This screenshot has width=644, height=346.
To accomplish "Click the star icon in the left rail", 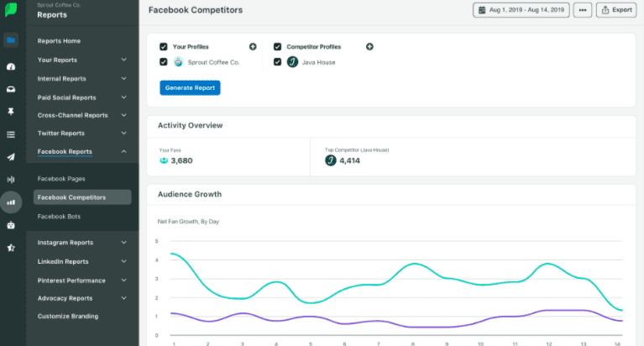I will pyautogui.click(x=11, y=247).
